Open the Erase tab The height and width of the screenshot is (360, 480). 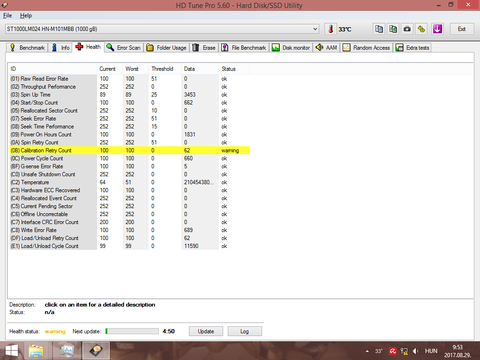(204, 48)
